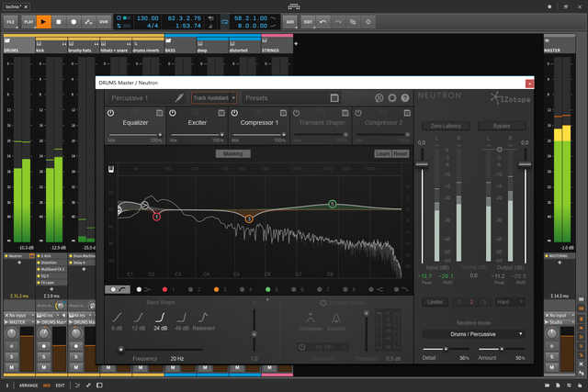Open MASTER output dropdown on DRUMS channel
This screenshot has height=392, width=588.
19,322
